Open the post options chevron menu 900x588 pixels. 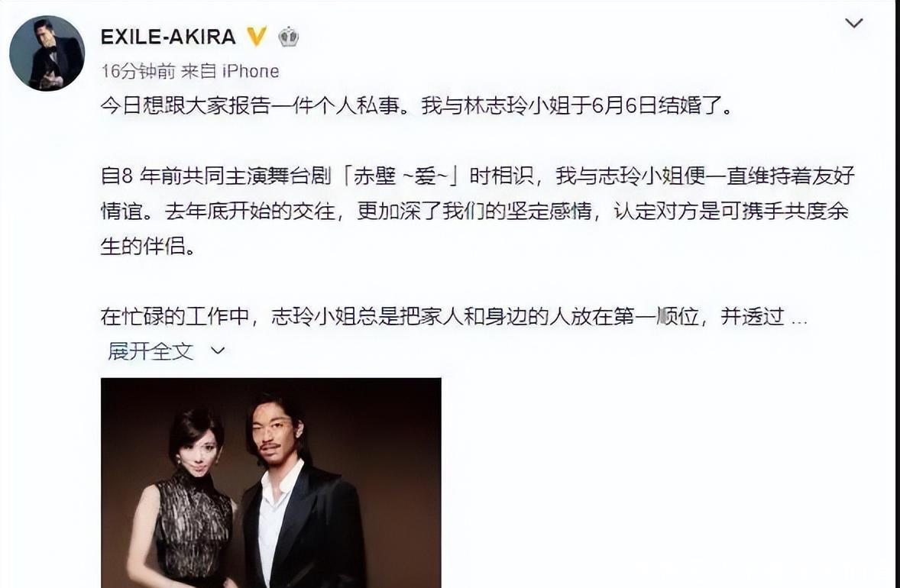(854, 23)
